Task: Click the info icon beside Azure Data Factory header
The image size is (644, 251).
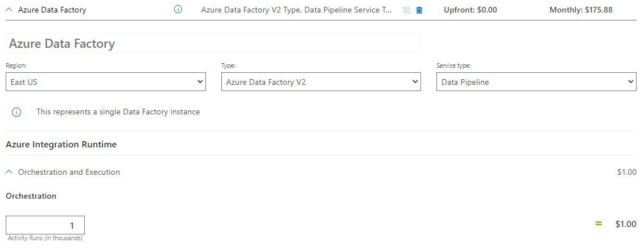Action: 177,10
